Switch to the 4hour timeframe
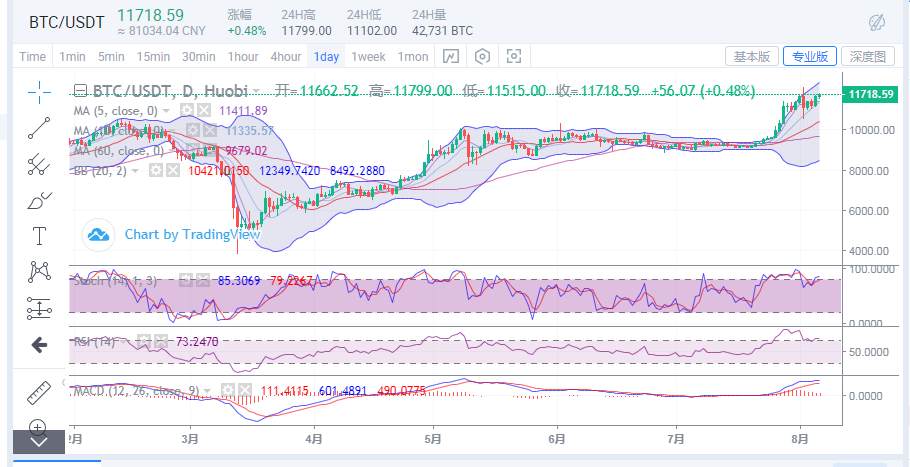910x467 pixels. click(x=286, y=56)
